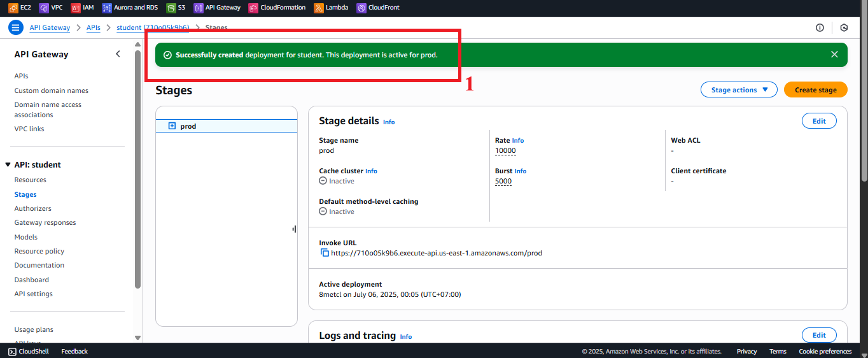The height and width of the screenshot is (358, 868).
Task: Open the CloudFront service shortcut icon
Action: coord(361,8)
